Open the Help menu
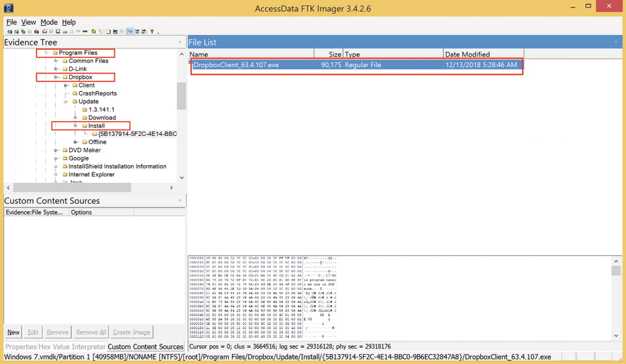 pyautogui.click(x=69, y=22)
